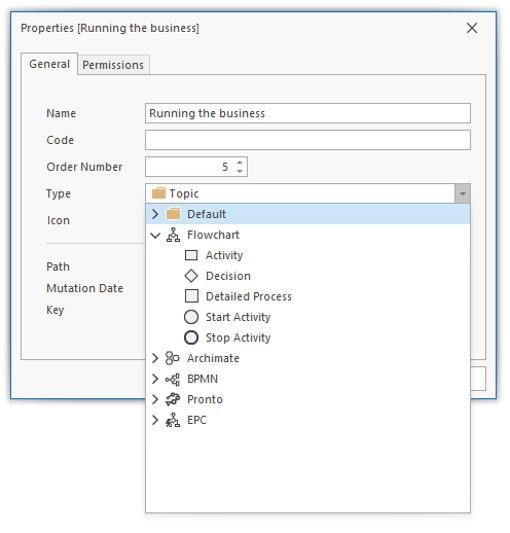Click the Flowchart type icon
The width and height of the screenshot is (510, 533).
click(173, 235)
